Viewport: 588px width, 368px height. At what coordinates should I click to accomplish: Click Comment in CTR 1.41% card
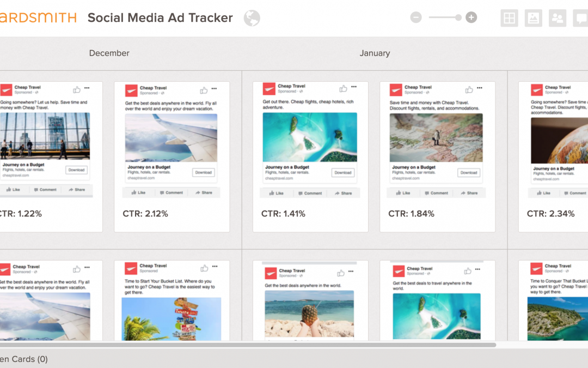coord(310,194)
